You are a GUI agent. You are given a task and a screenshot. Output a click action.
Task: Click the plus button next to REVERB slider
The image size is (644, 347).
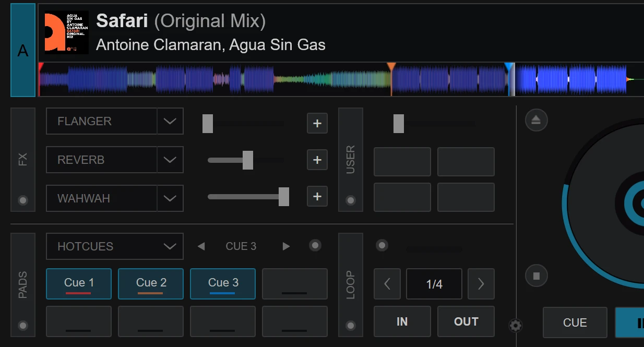[317, 160]
